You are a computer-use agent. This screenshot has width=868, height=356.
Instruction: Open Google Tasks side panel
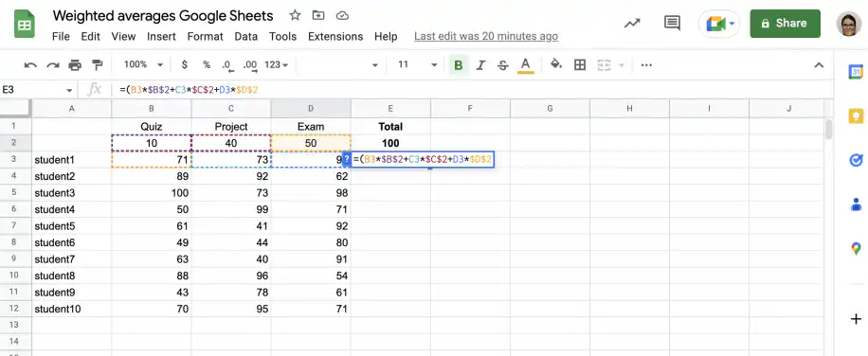pyautogui.click(x=856, y=160)
